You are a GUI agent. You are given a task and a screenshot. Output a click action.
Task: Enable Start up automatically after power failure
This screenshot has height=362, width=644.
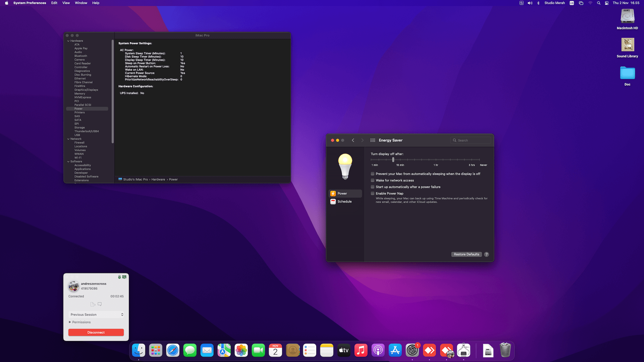pos(372,187)
